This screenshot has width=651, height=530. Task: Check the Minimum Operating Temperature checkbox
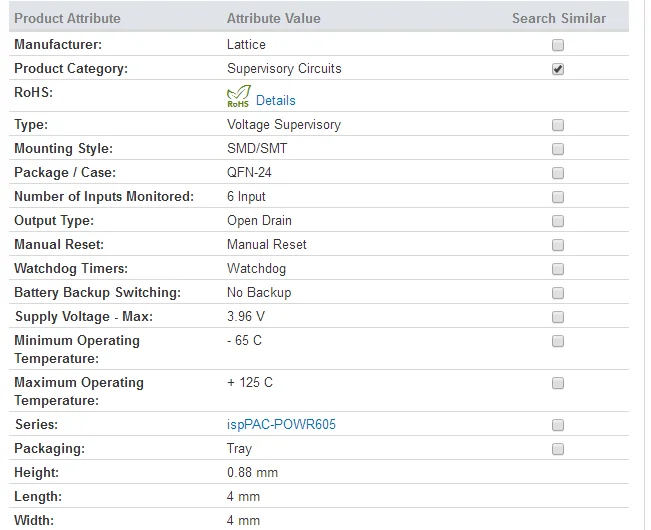click(x=558, y=341)
